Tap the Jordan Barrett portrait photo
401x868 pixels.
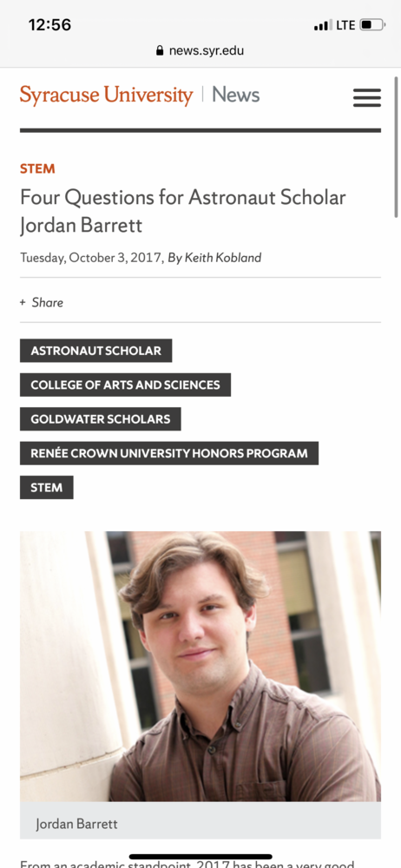(200, 667)
